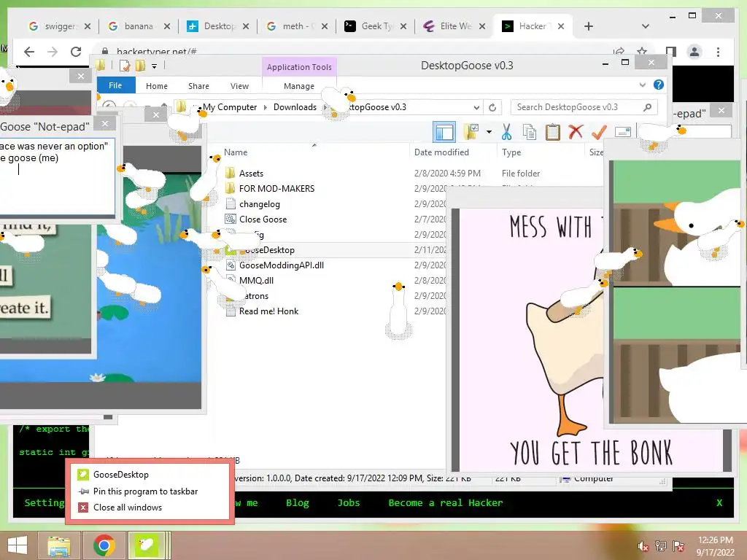Click the Blog link on hackertyper page
The width and height of the screenshot is (747, 560).
[x=298, y=503]
